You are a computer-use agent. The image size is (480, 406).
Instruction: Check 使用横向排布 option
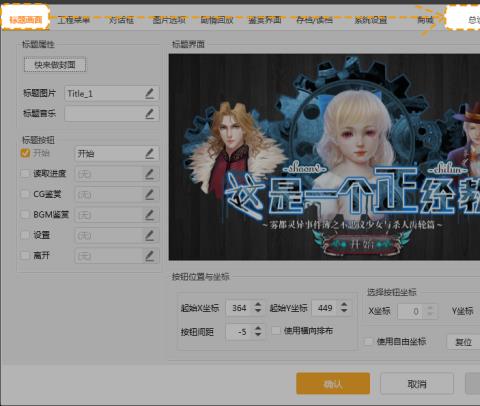276,331
